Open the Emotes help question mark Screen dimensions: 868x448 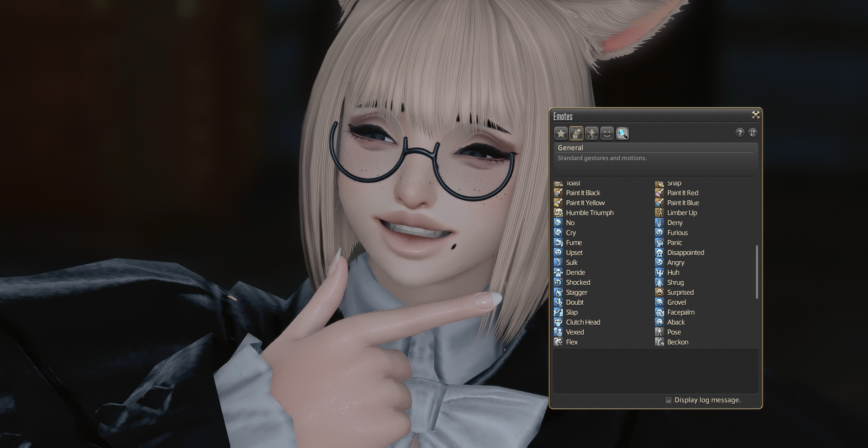[x=740, y=132]
